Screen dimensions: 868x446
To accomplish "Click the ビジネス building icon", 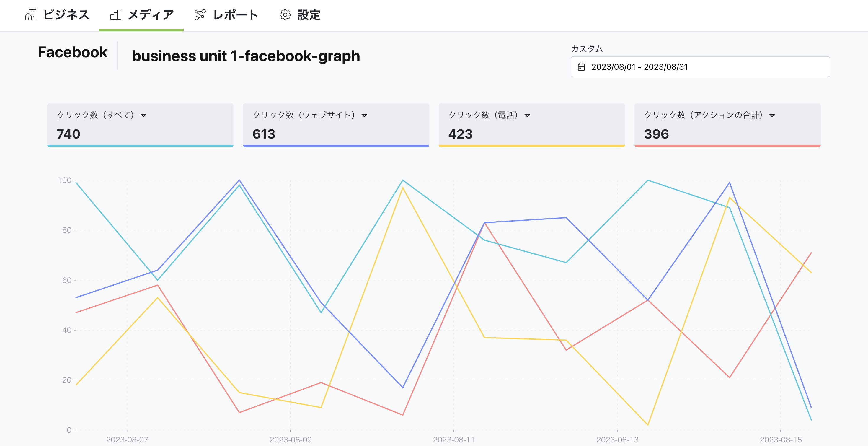I will click(31, 15).
